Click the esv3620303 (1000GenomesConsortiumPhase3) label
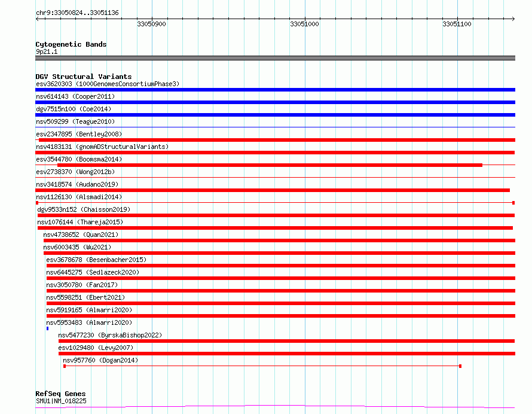Screen dimensions: 532x414 tap(108, 84)
